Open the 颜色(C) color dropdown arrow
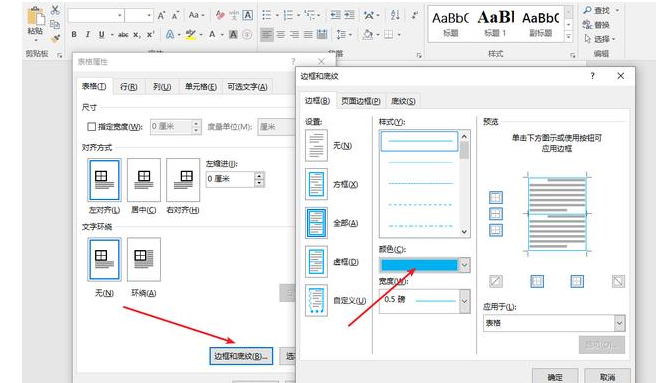656x383 pixels. (464, 265)
